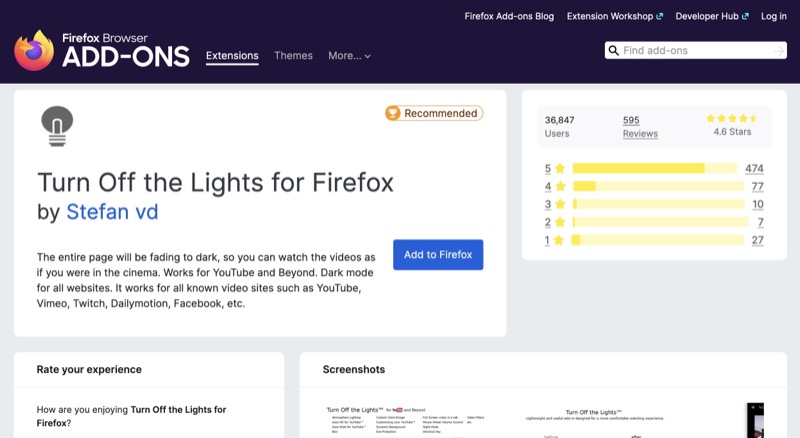Screen dimensions: 800x438
Task: Click the star beside the 5 rating
Action: coord(560,168)
